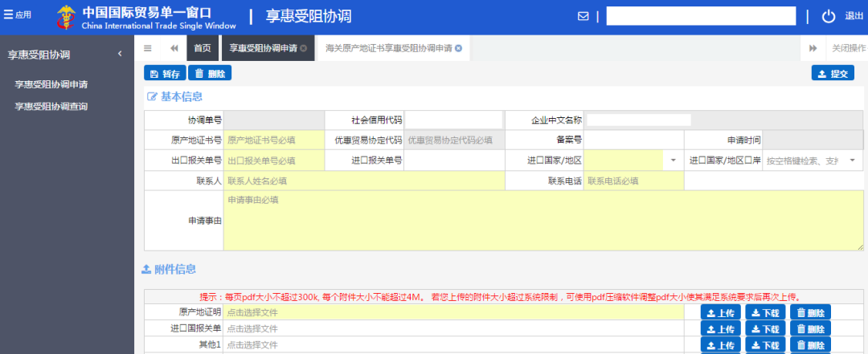Select 享惠受阻协调申请 in the sidebar

(51, 84)
